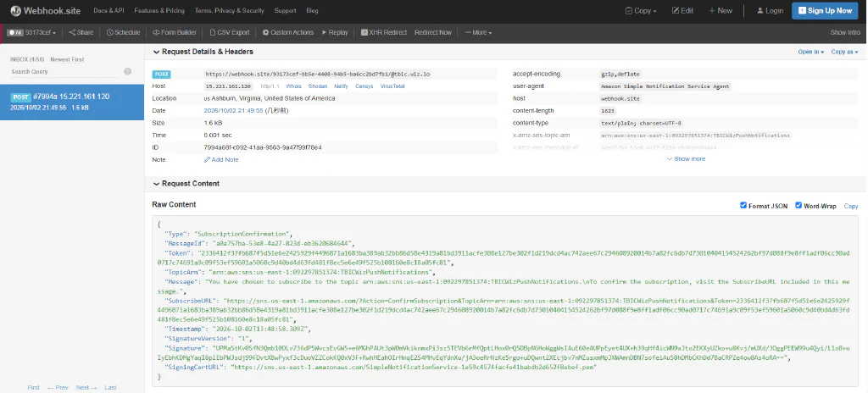Click the Edit button
868x393 pixels.
pyautogui.click(x=682, y=10)
